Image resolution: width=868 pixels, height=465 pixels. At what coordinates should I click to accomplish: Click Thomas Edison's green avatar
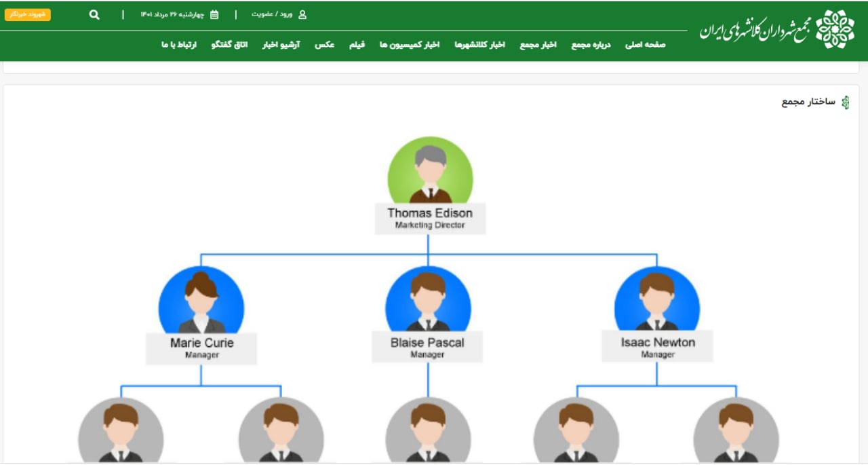(x=430, y=171)
